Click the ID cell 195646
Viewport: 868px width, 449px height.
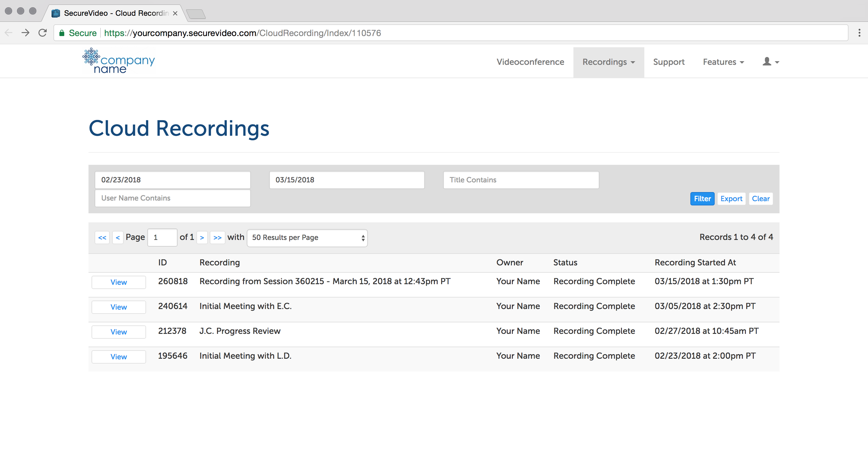[172, 356]
